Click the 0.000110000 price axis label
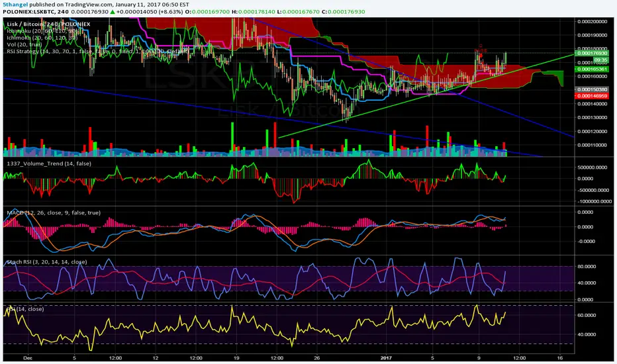This screenshot has height=364, width=617. 593,145
